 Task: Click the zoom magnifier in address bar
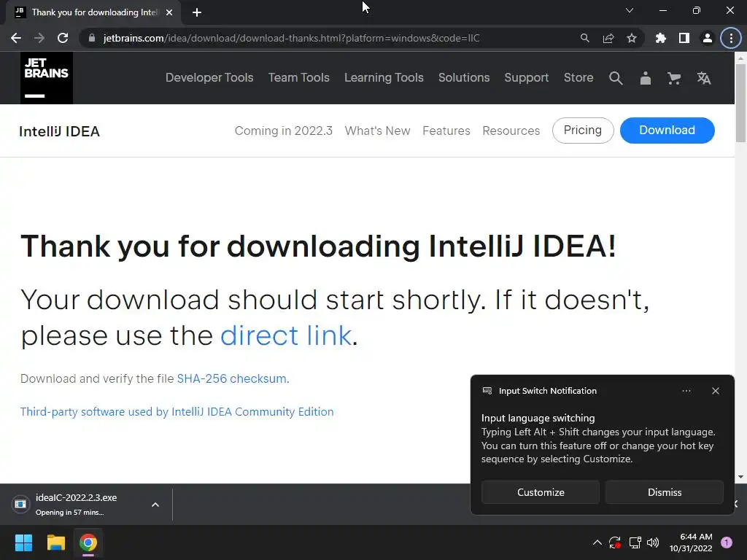[x=584, y=38]
